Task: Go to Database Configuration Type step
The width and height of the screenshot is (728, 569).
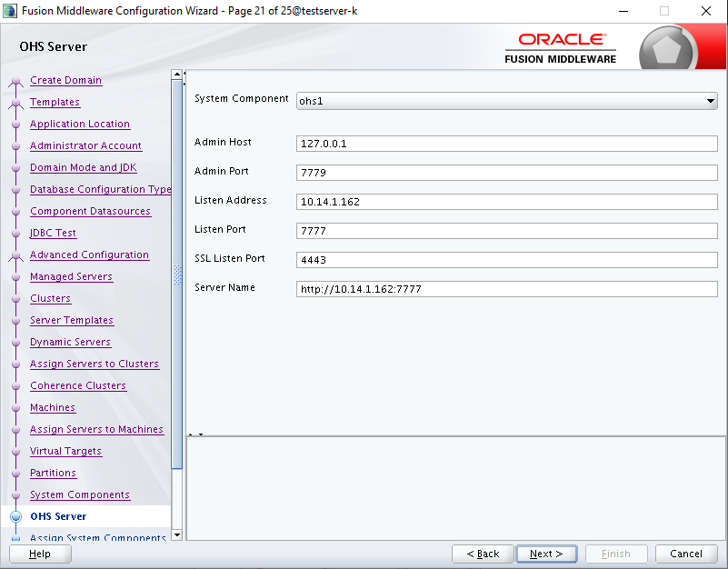Action: click(100, 189)
